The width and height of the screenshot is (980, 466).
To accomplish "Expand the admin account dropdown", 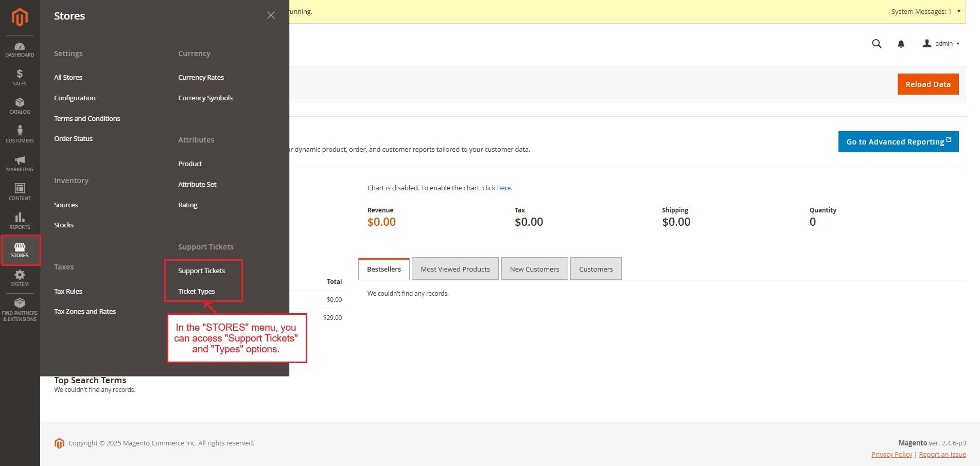I will tap(941, 44).
